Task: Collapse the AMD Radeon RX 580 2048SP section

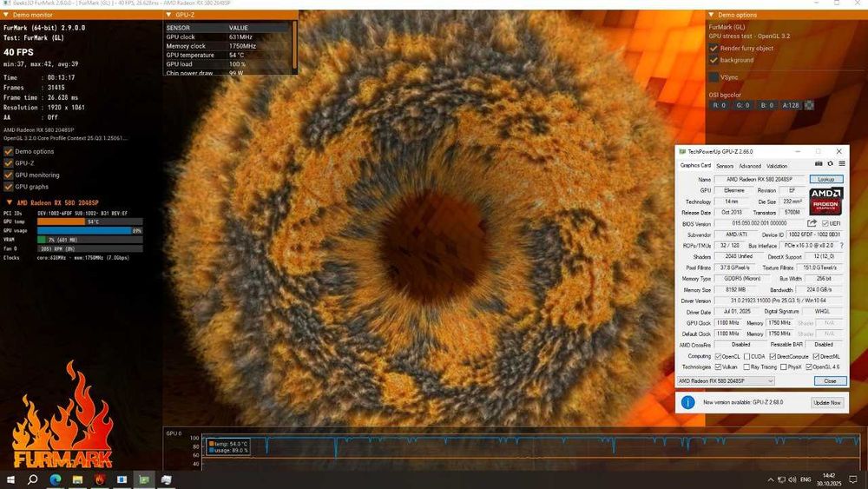Action: (x=9, y=202)
